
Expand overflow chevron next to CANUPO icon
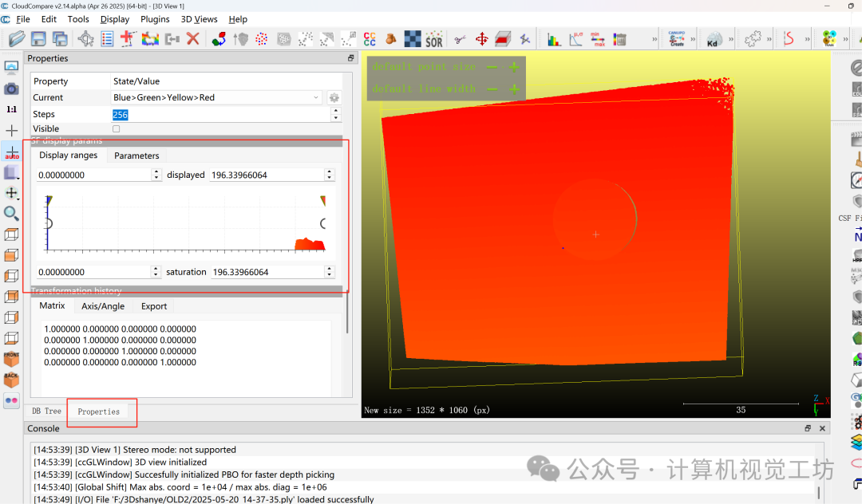693,40
